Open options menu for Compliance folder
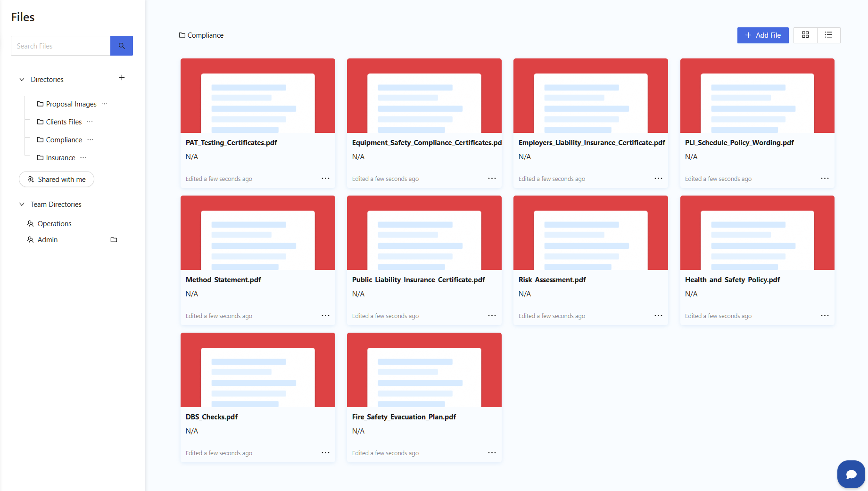This screenshot has width=868, height=491. tap(91, 139)
